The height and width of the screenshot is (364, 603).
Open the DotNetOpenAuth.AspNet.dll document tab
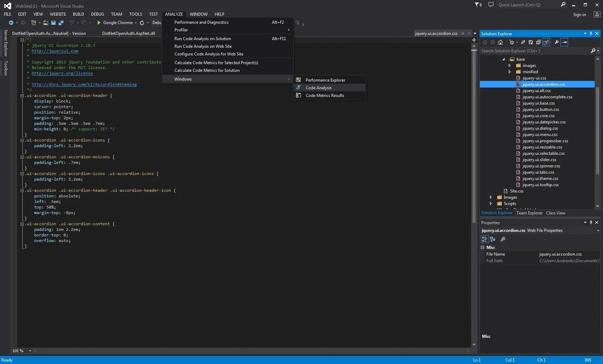[x=128, y=33]
